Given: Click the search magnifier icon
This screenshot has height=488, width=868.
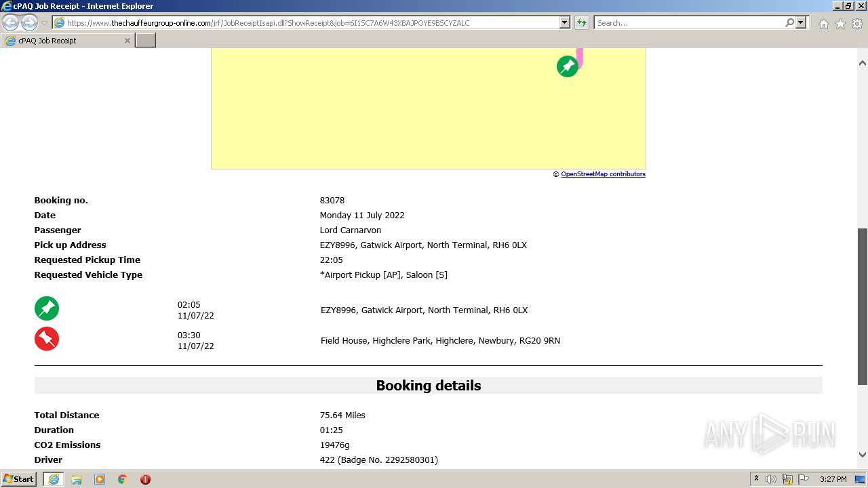Looking at the screenshot, I should click(x=789, y=22).
